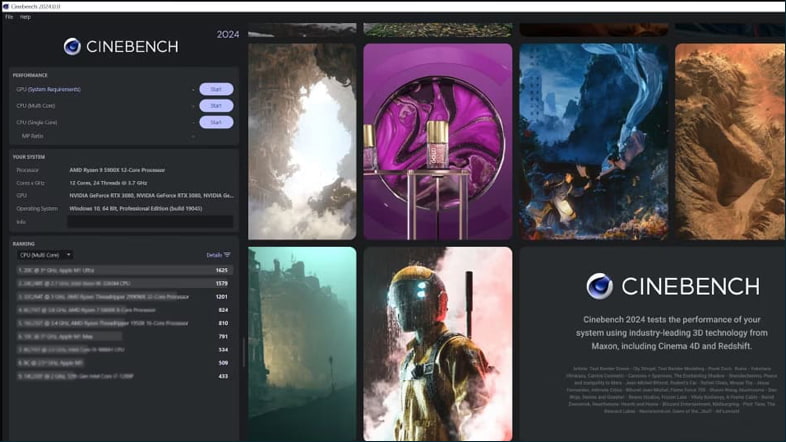
Task: Select the ranking row scoring 534
Action: tap(124, 350)
